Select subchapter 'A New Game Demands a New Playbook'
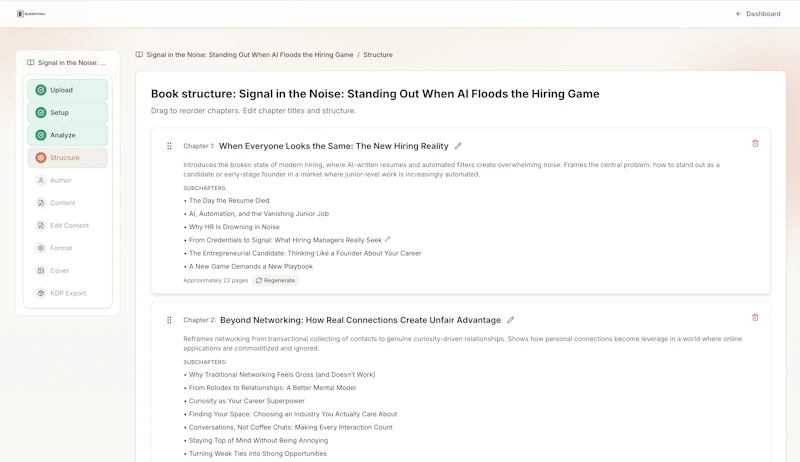 (251, 266)
